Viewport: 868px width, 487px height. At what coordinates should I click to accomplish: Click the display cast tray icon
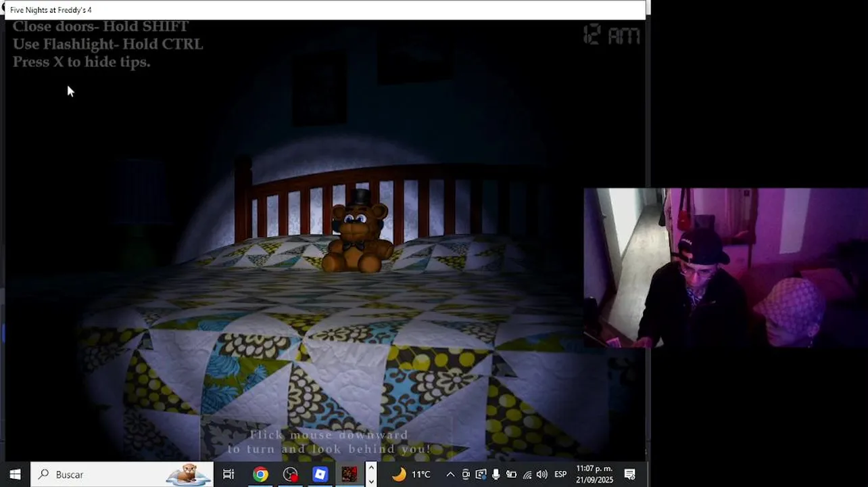[x=481, y=474]
